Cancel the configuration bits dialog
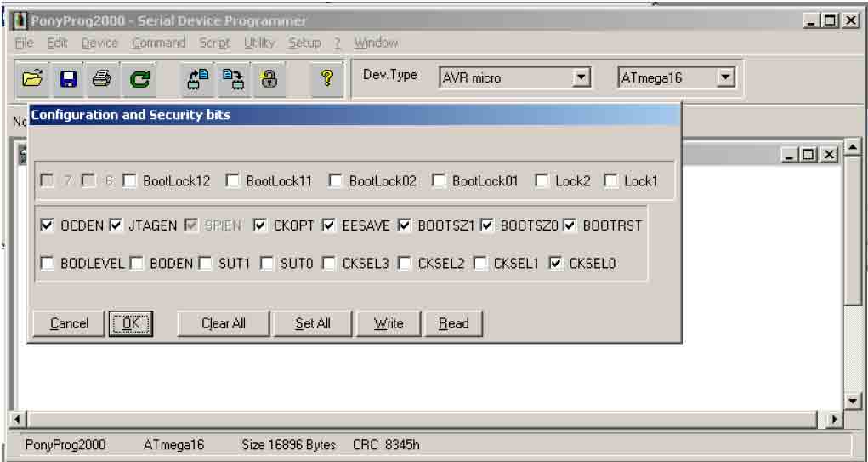The image size is (868, 462). coord(69,323)
